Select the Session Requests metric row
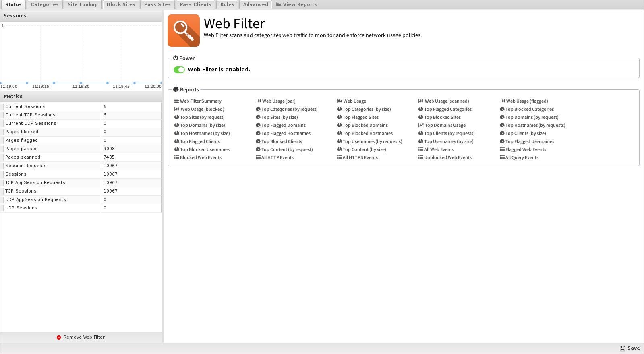The image size is (644, 354). [x=81, y=166]
